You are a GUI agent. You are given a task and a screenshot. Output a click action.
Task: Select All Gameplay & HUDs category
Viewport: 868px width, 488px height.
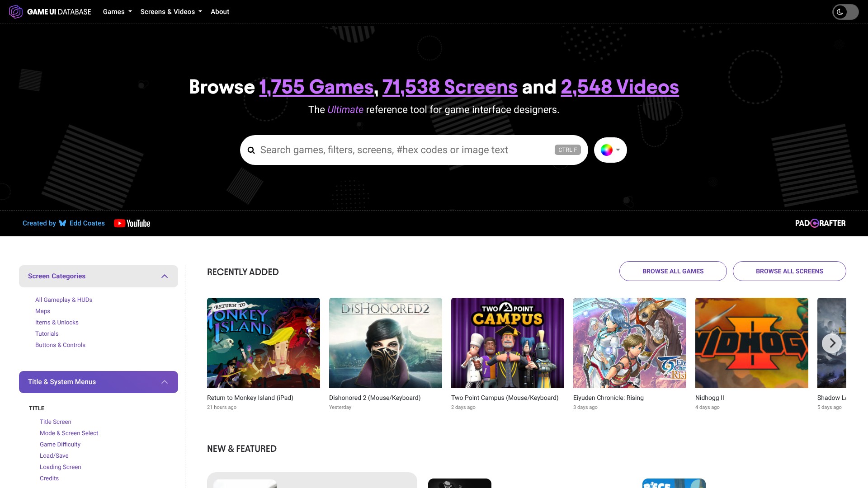(x=64, y=300)
